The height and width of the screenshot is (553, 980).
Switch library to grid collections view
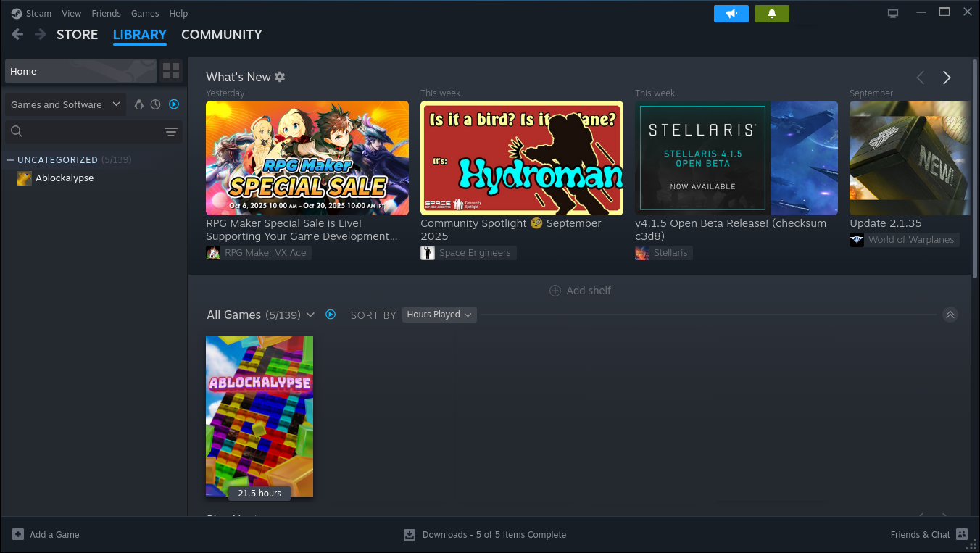pos(171,71)
